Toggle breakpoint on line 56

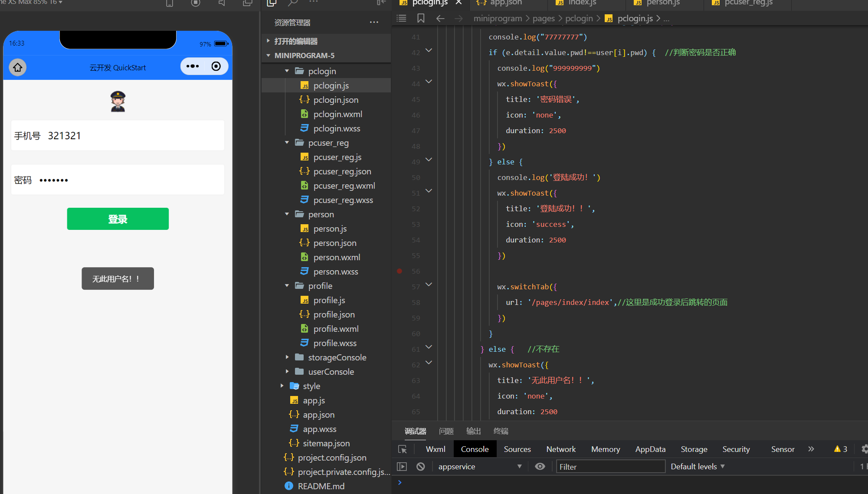click(400, 271)
